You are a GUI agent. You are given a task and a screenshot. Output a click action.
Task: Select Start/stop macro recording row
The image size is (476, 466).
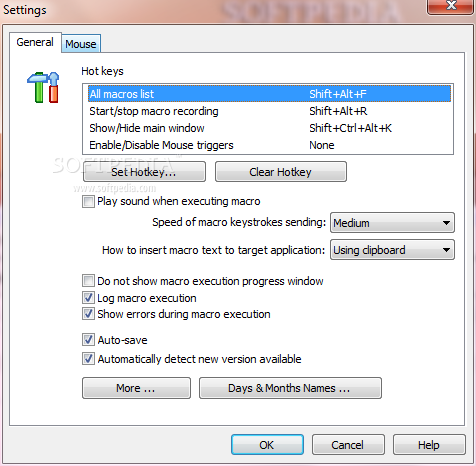[x=269, y=111]
